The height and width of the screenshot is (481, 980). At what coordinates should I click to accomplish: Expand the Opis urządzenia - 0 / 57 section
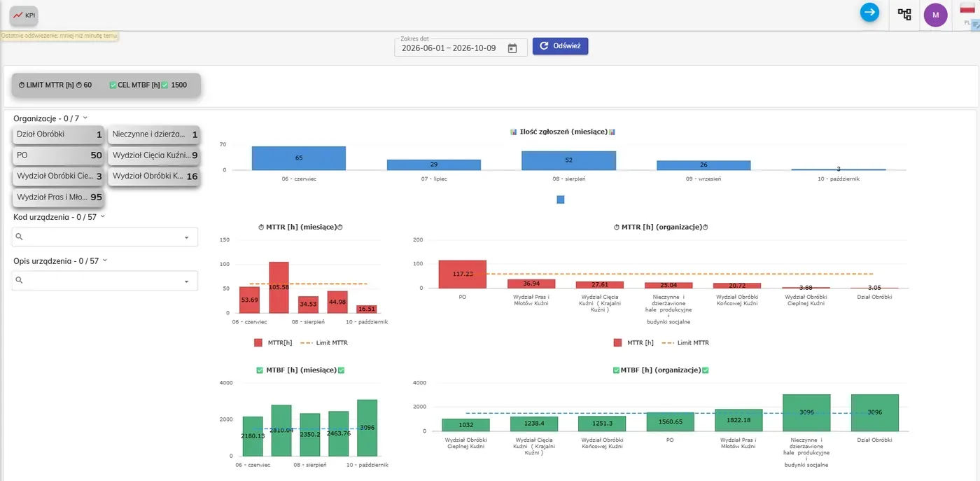tap(59, 260)
